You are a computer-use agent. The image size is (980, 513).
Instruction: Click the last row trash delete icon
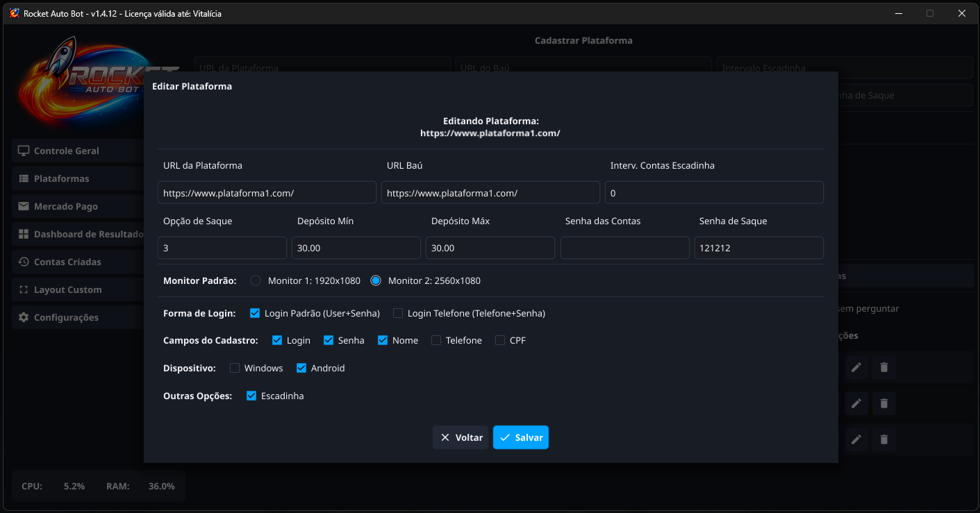[883, 439]
